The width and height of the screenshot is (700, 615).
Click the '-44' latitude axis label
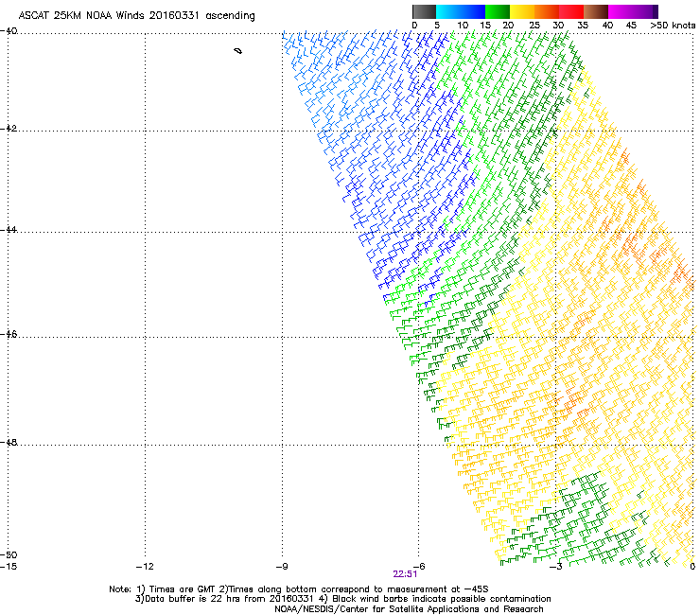pos(9,230)
